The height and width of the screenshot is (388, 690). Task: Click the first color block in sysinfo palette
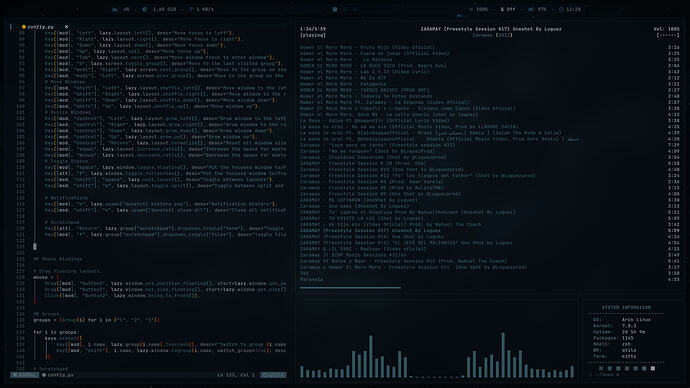601,369
